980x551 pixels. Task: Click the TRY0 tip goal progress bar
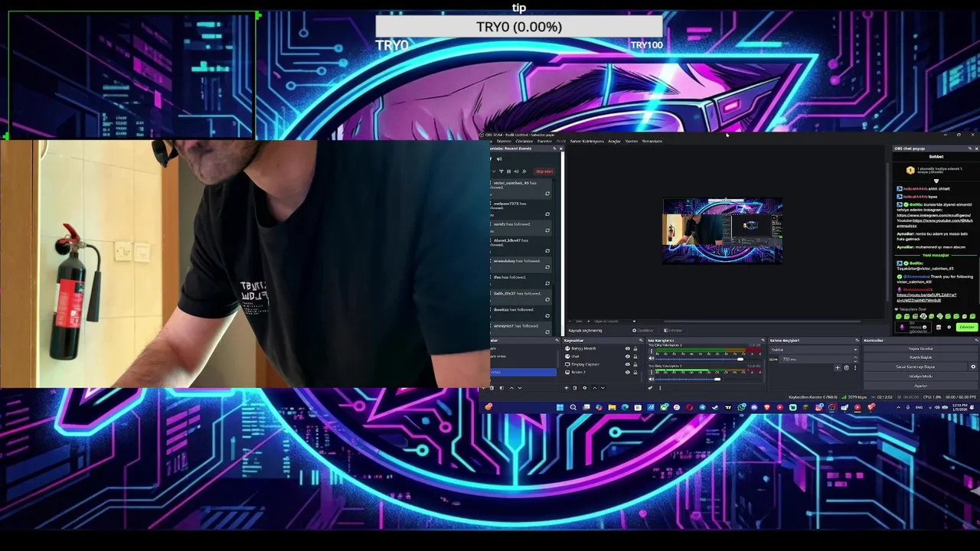(519, 27)
